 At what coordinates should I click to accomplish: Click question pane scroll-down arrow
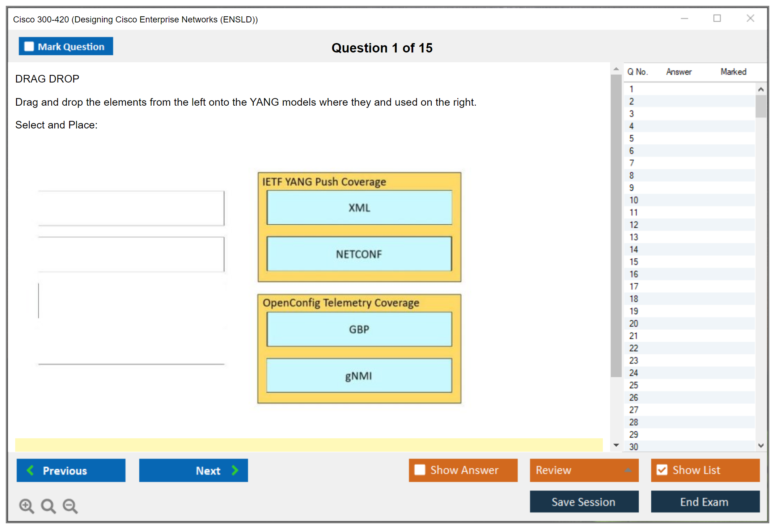point(616,445)
